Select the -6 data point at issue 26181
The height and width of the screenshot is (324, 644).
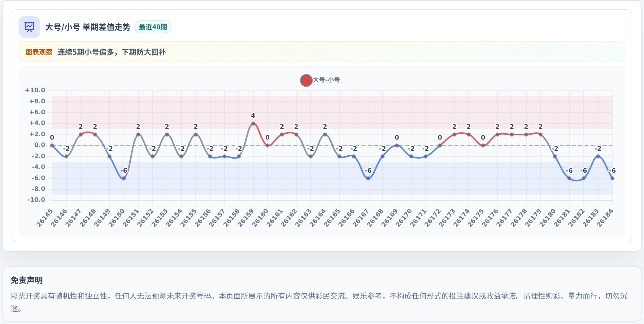point(569,178)
